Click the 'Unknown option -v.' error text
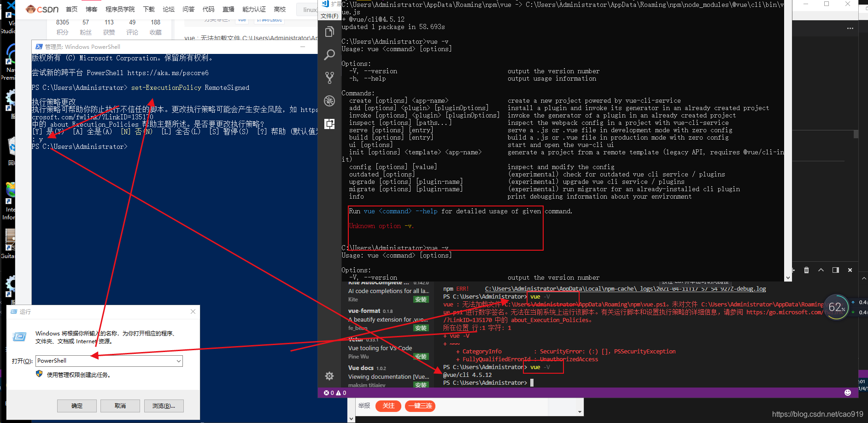This screenshot has height=423, width=868. click(381, 226)
